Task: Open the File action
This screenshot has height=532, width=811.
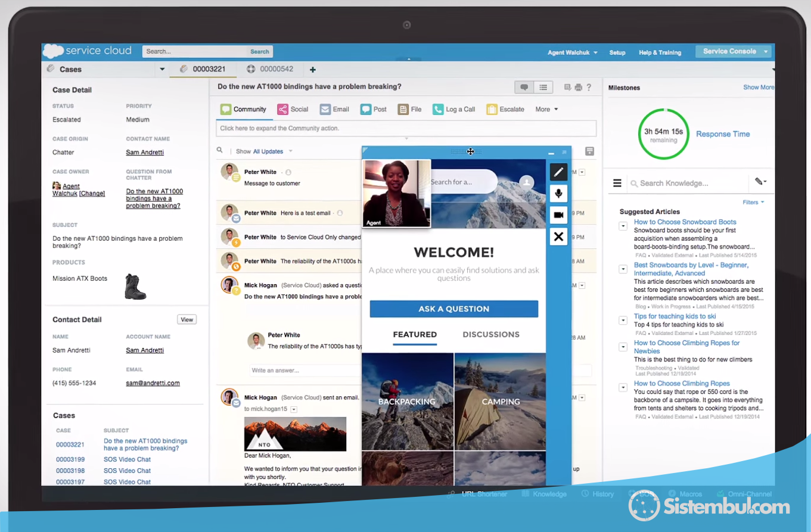Action: (x=409, y=110)
